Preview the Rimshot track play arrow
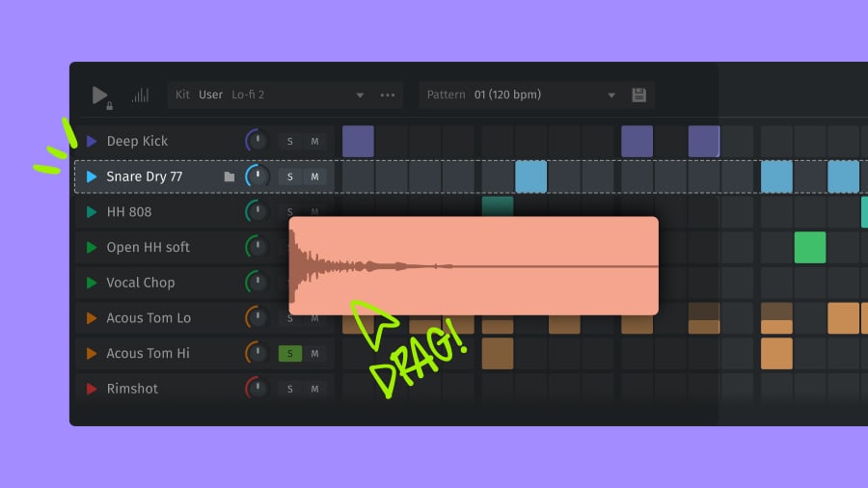This screenshot has height=488, width=868. point(92,389)
